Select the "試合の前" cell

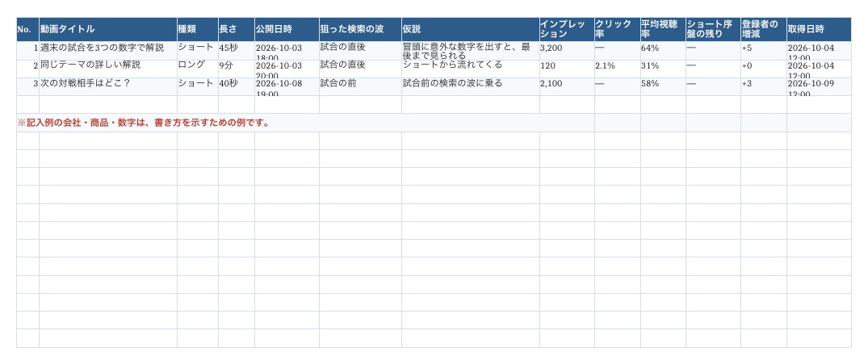click(x=360, y=87)
